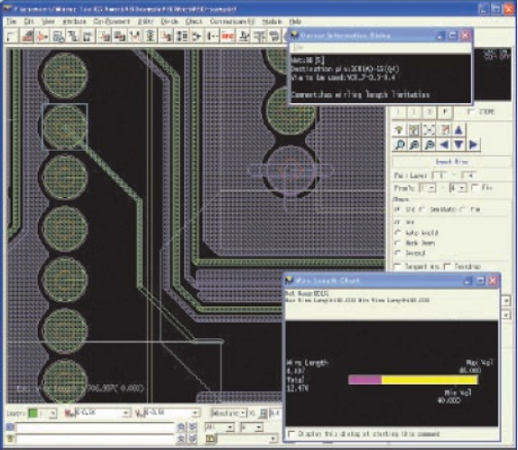Open the Attribute menu

tap(74, 21)
